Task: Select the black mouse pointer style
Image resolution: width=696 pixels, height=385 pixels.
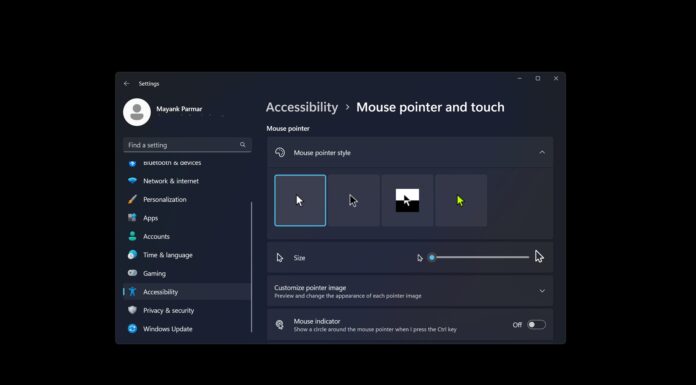Action: 354,200
